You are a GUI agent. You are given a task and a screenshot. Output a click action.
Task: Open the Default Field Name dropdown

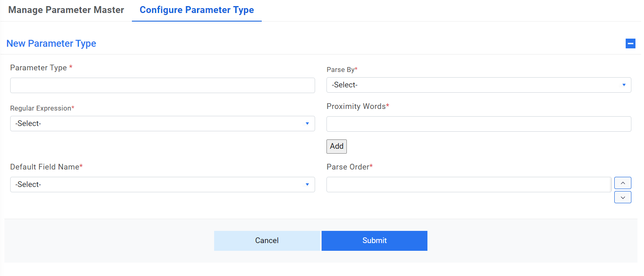162,185
